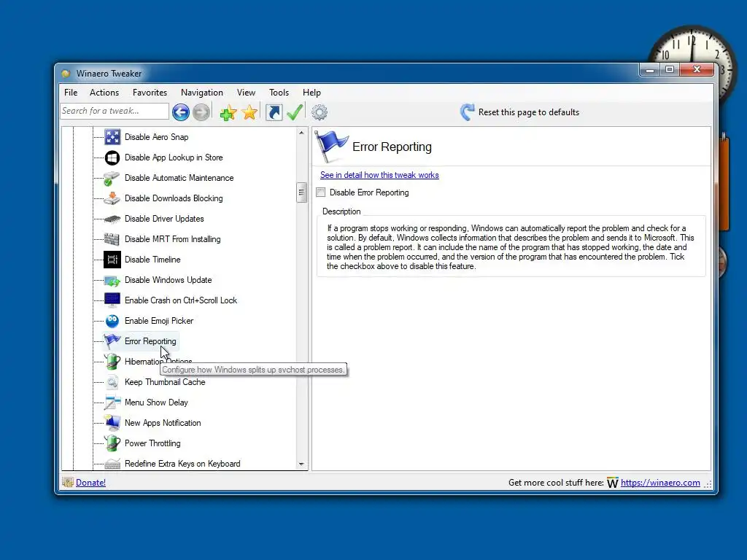Click the tree scrollbar down arrow
This screenshot has height=560, width=747.
(301, 464)
